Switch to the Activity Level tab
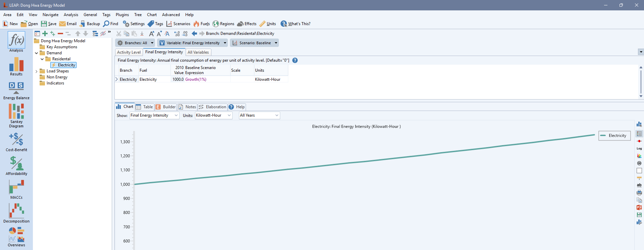The width and height of the screenshot is (644, 250). click(x=129, y=52)
